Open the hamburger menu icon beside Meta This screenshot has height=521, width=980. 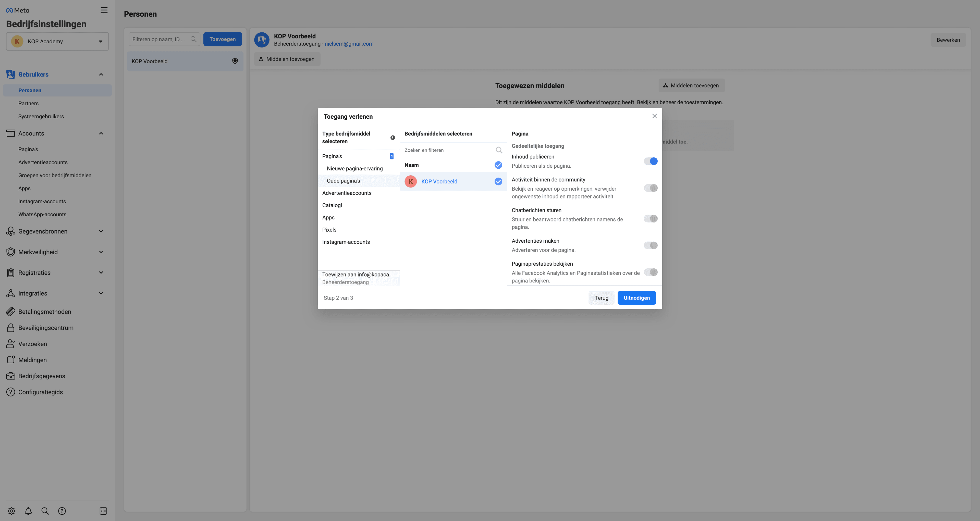tap(104, 10)
